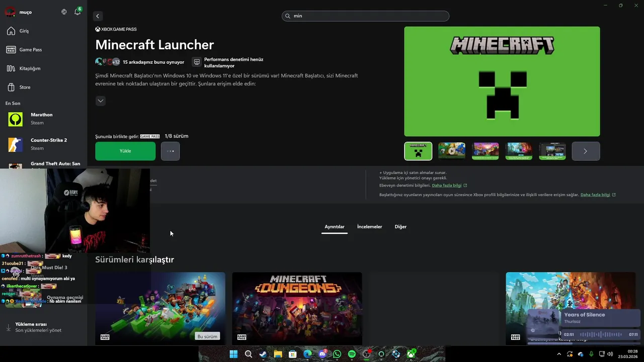Click the XBOX GAME PASS label
The height and width of the screenshot is (362, 644).
click(116, 29)
